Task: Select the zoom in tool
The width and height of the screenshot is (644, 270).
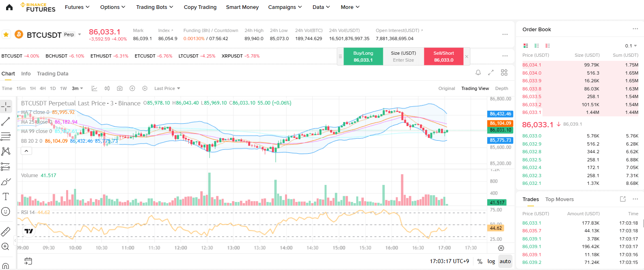Action: click(x=6, y=246)
